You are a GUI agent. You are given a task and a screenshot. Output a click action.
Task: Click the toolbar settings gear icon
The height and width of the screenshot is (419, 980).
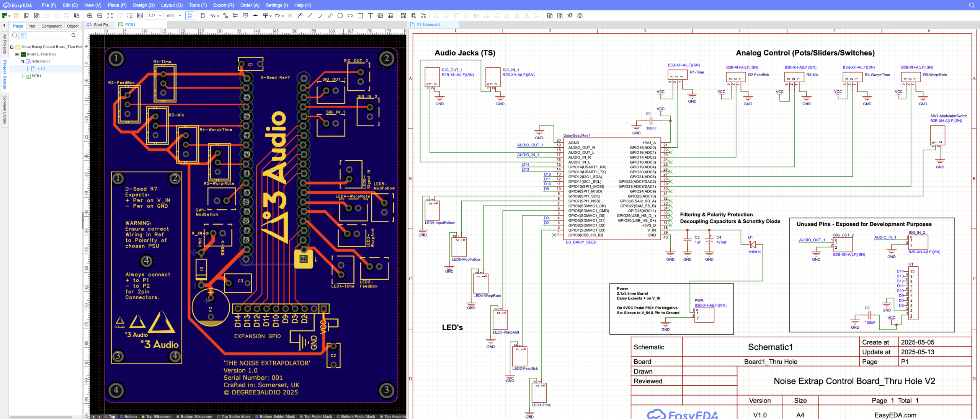[x=580, y=16]
